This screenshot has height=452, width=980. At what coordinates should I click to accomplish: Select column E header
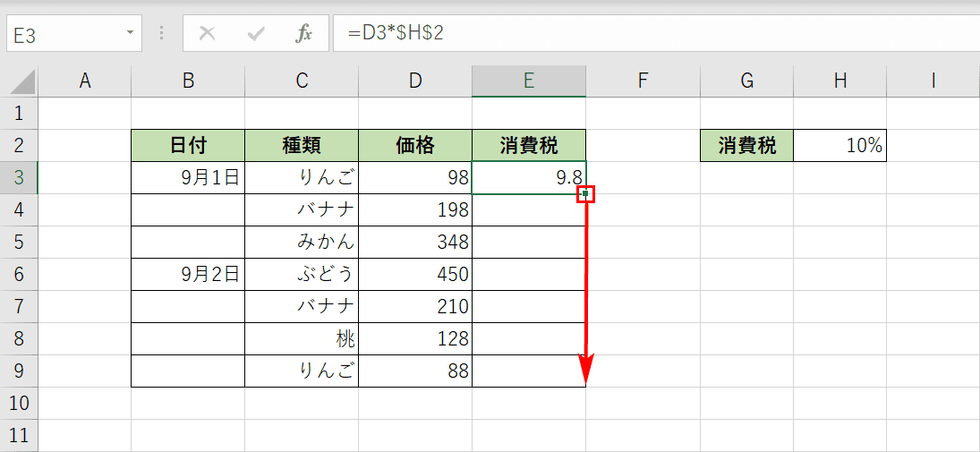(x=529, y=81)
